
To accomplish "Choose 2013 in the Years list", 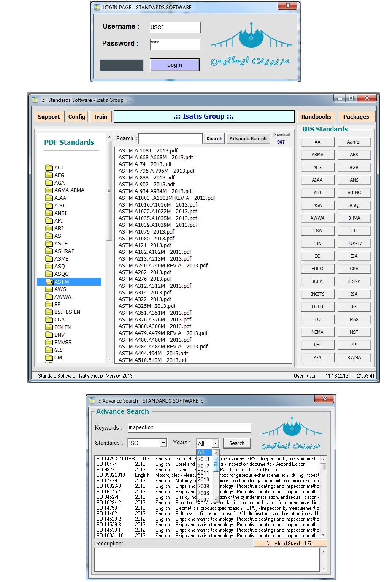I will (x=203, y=459).
